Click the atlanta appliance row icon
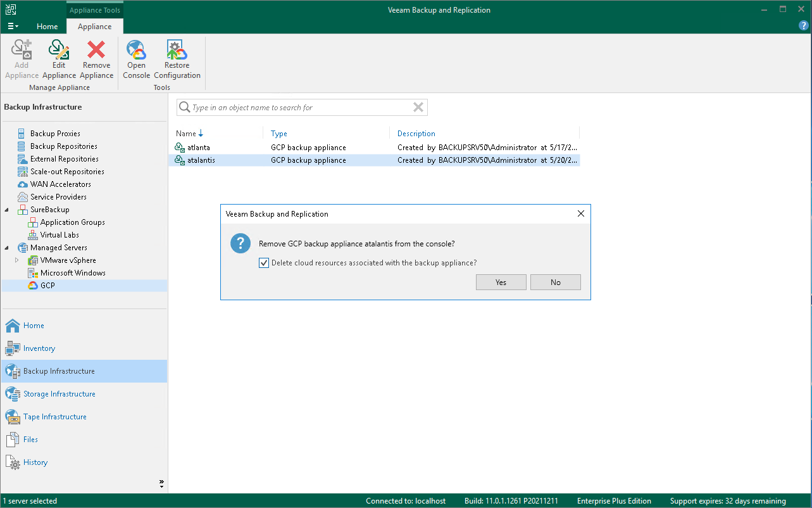This screenshot has height=508, width=812. coord(180,148)
